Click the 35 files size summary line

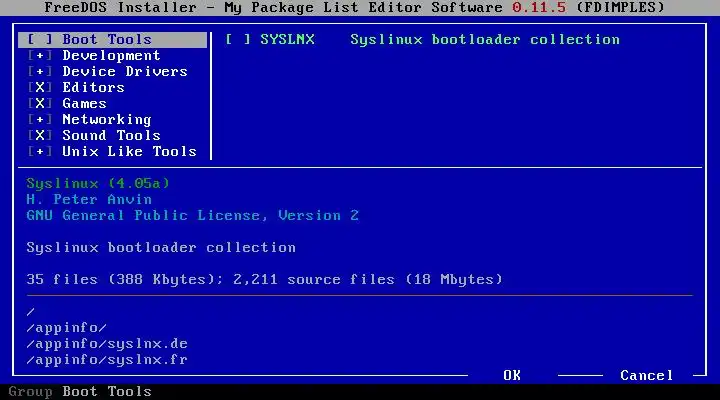(x=264, y=280)
